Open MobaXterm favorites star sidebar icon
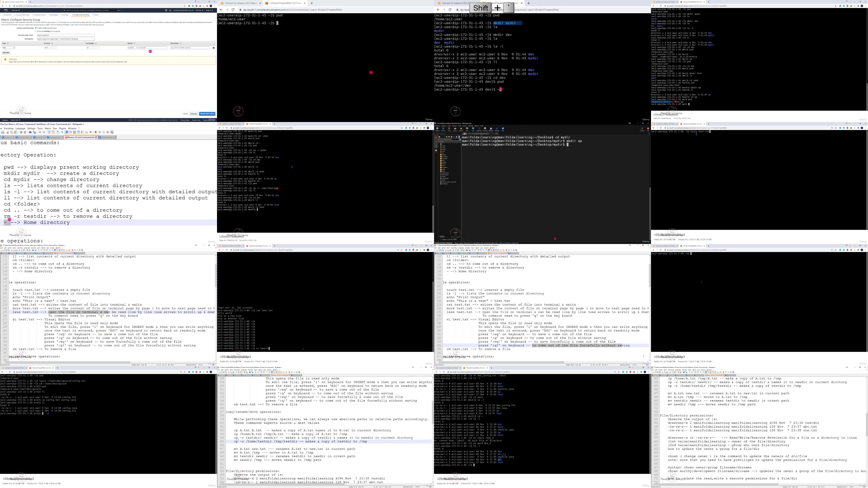 (x=436, y=138)
